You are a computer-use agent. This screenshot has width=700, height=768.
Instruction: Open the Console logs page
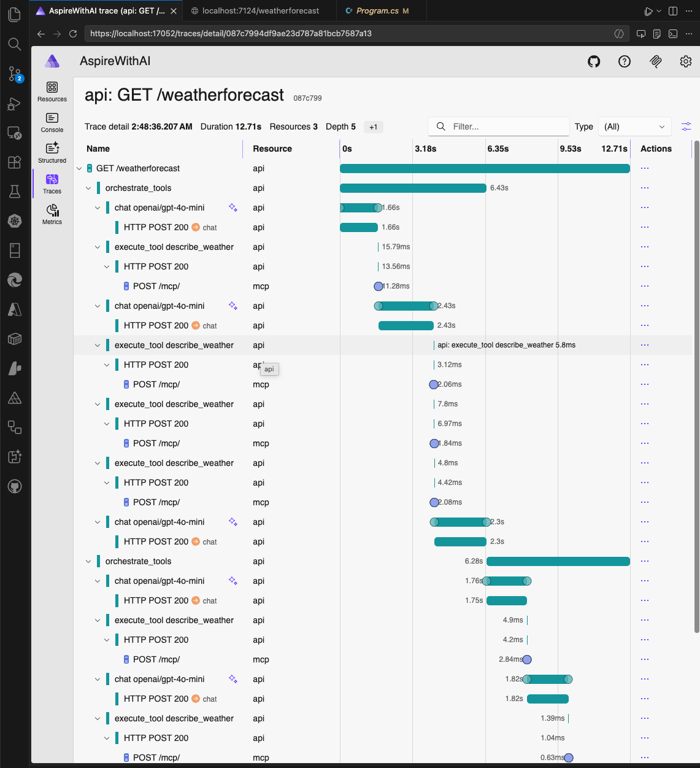click(x=52, y=122)
